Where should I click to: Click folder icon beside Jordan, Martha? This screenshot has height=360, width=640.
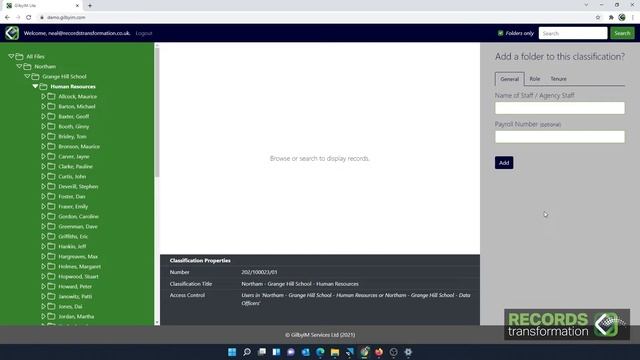coord(51,316)
